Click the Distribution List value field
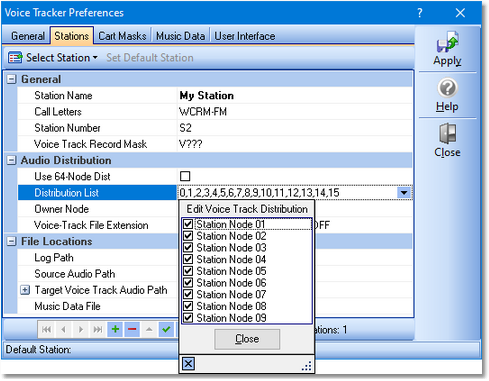This screenshot has width=489, height=381. pos(287,193)
